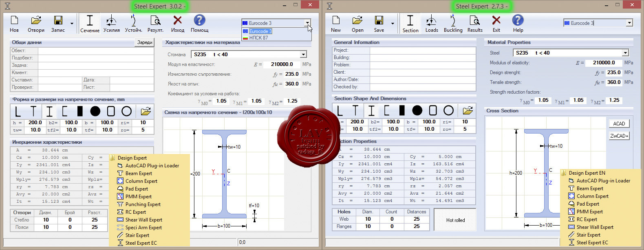The image size is (644, 250).
Task: Open the Eurocode 3 dropdown in 2.7.3
Action: click(x=629, y=23)
